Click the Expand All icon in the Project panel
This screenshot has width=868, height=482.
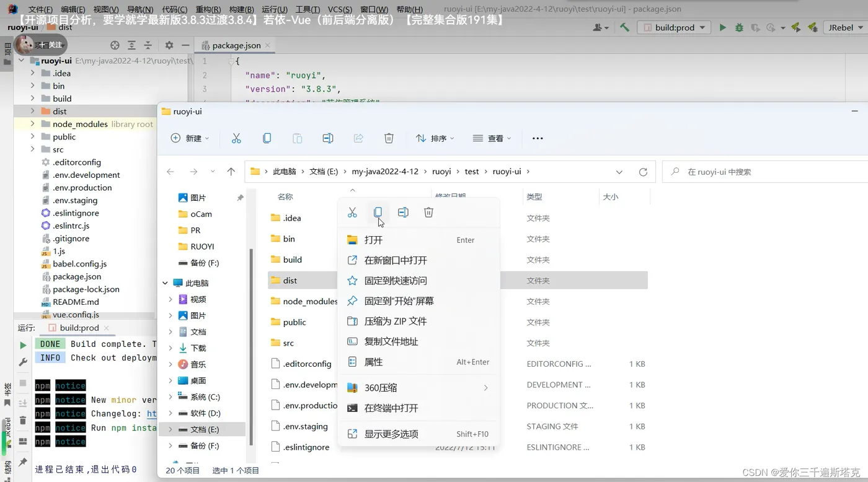coord(131,45)
